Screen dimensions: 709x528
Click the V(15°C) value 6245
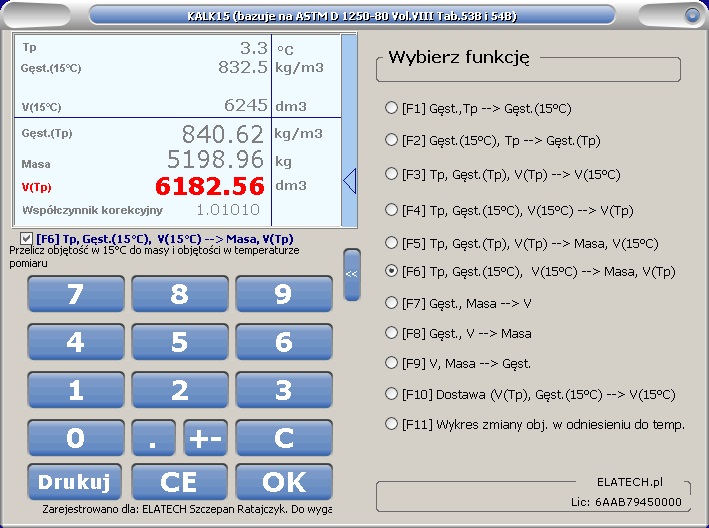(246, 105)
